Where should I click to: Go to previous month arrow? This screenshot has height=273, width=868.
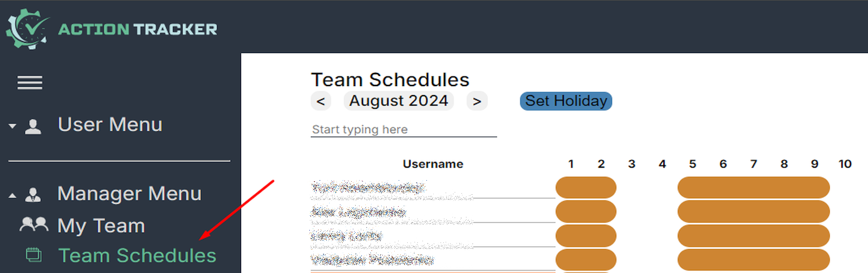tap(321, 101)
